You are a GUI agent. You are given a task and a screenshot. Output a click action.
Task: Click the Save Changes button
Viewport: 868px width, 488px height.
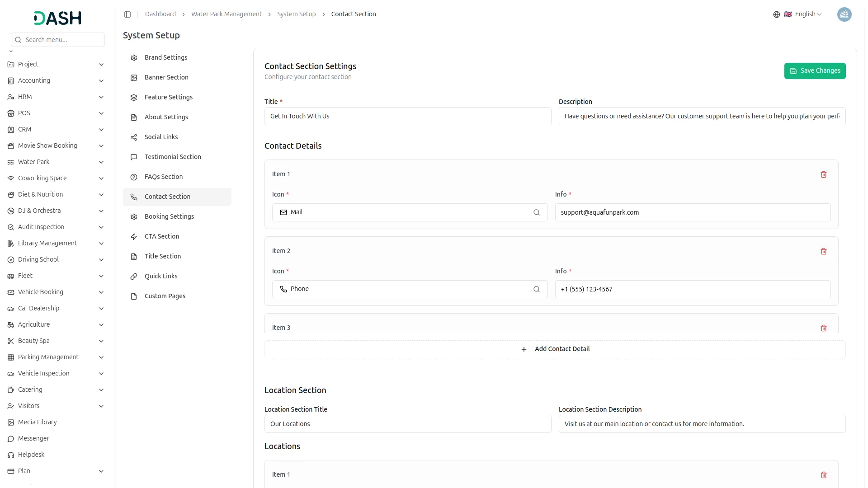[x=814, y=71]
